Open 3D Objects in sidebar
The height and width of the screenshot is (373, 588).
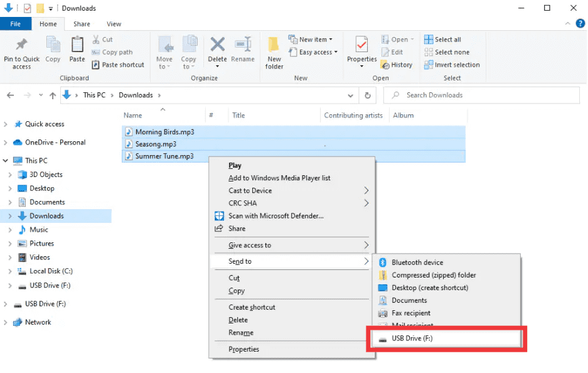[46, 175]
